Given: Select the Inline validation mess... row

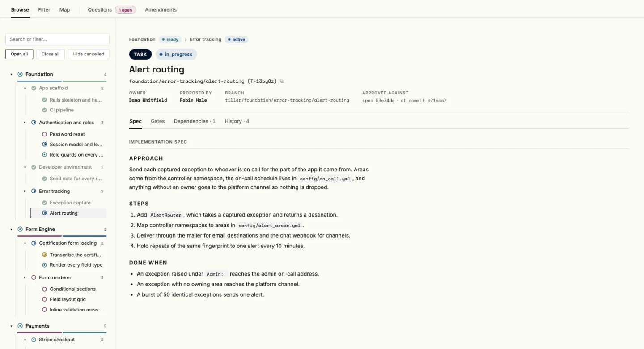Looking at the screenshot, I should pyautogui.click(x=68, y=310).
